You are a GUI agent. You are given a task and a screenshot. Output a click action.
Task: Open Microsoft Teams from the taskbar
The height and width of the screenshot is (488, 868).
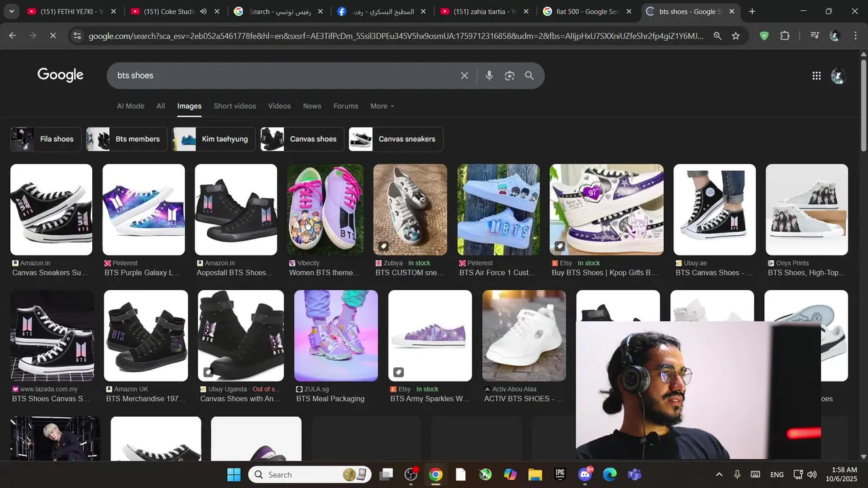point(635,474)
